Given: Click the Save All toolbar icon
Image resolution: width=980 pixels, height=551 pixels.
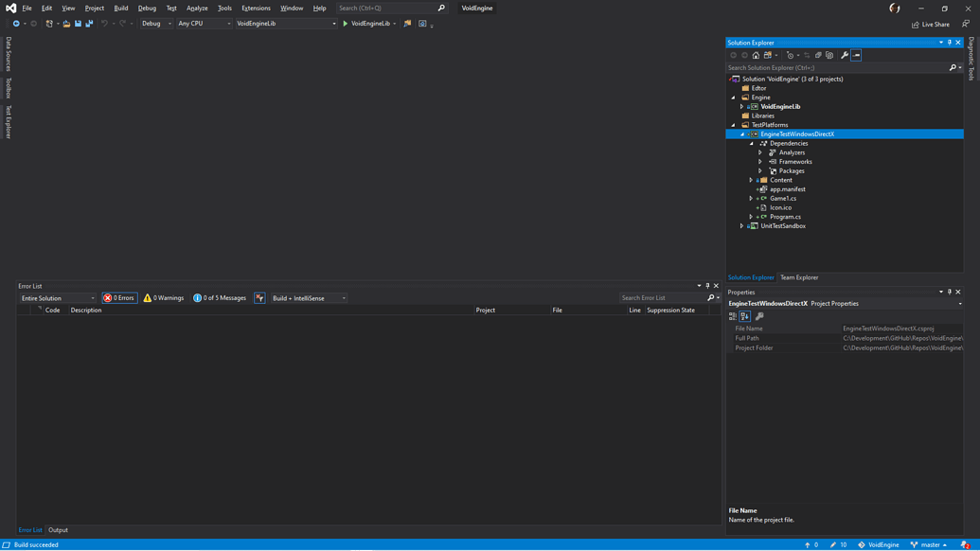Looking at the screenshot, I should pos(89,24).
